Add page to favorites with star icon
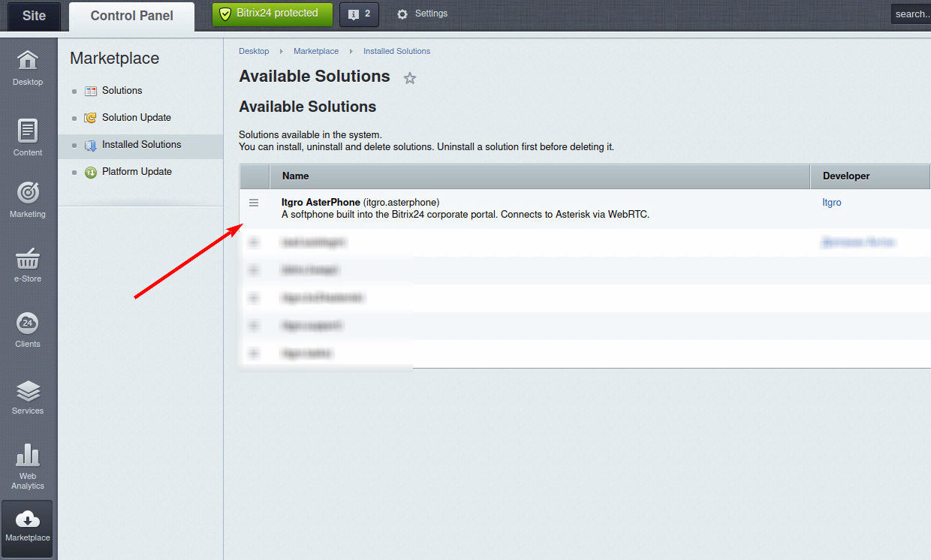Screen dimensions: 931x560 tap(410, 78)
